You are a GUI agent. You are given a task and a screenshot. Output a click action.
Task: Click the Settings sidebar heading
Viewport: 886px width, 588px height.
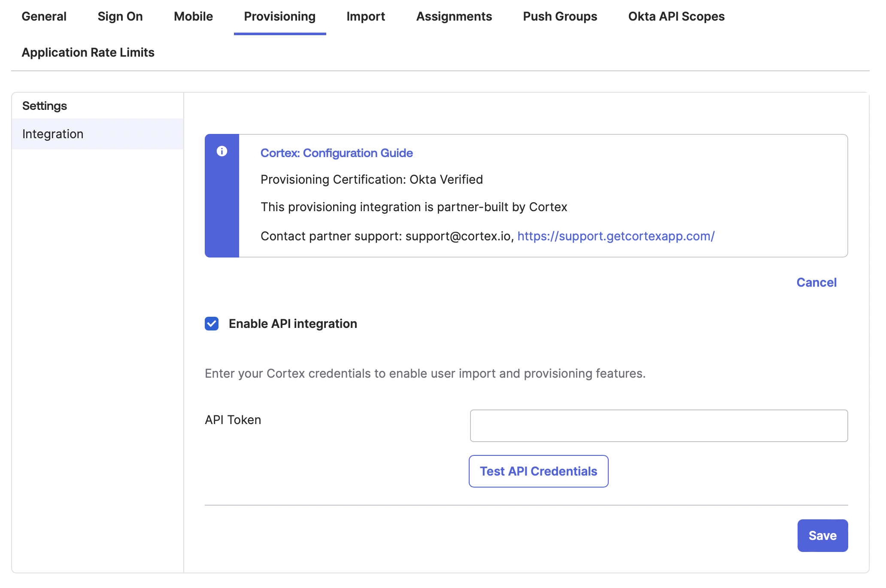pyautogui.click(x=45, y=106)
